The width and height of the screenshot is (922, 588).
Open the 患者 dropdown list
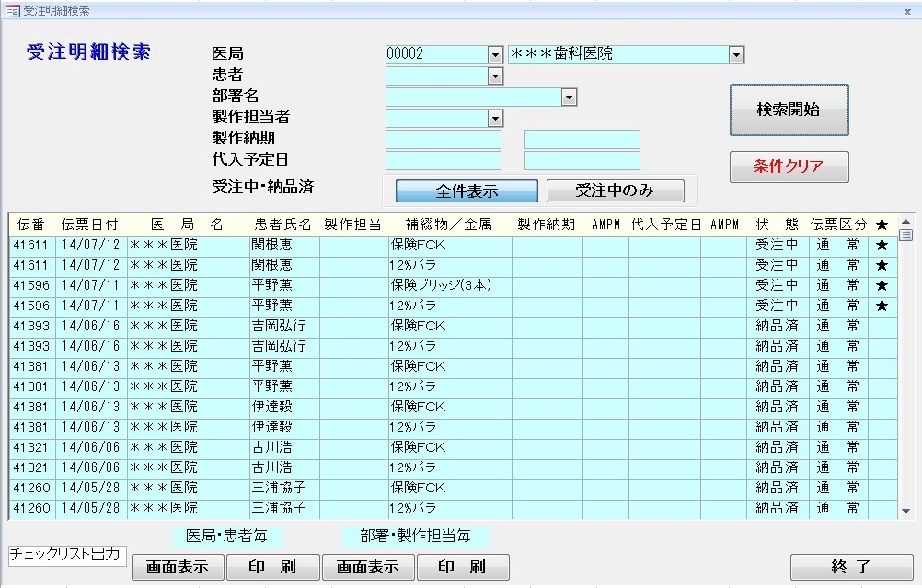click(x=496, y=76)
